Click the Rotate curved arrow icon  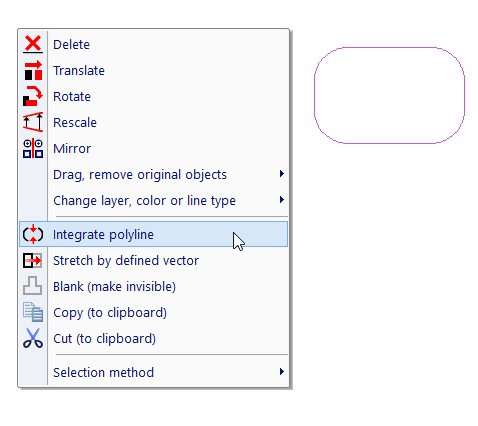[x=33, y=96]
